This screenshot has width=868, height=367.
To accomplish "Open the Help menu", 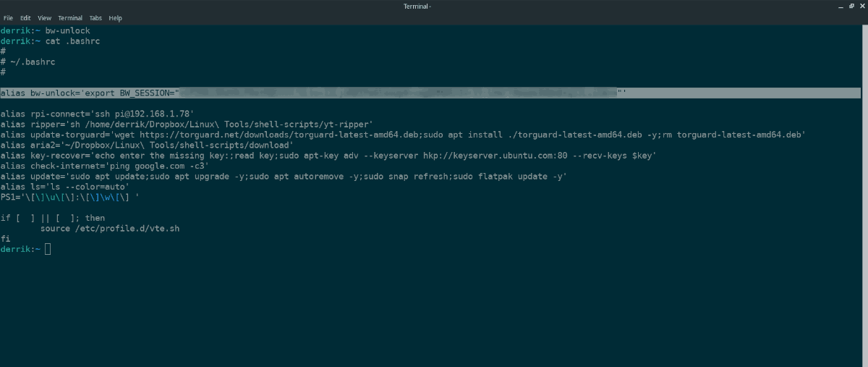I will [115, 18].
